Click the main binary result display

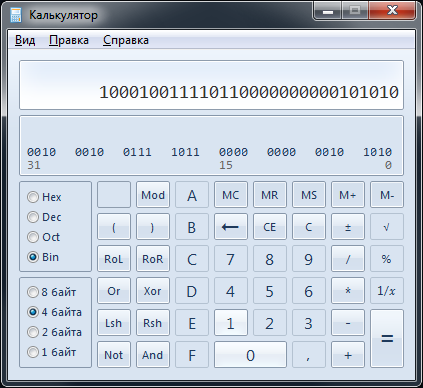211,85
